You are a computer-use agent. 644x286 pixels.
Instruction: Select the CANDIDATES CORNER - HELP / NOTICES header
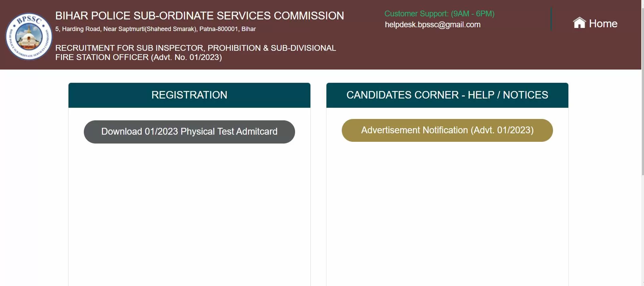pos(447,95)
